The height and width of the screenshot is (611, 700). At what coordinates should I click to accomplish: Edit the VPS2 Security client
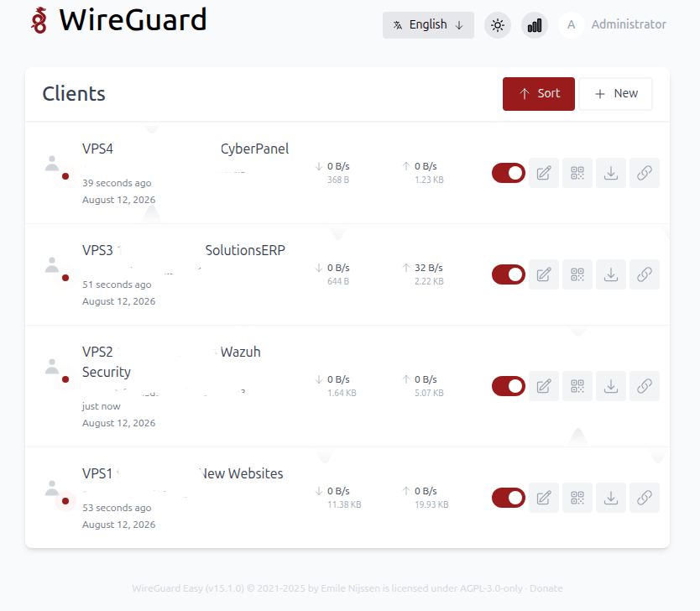[x=544, y=386]
